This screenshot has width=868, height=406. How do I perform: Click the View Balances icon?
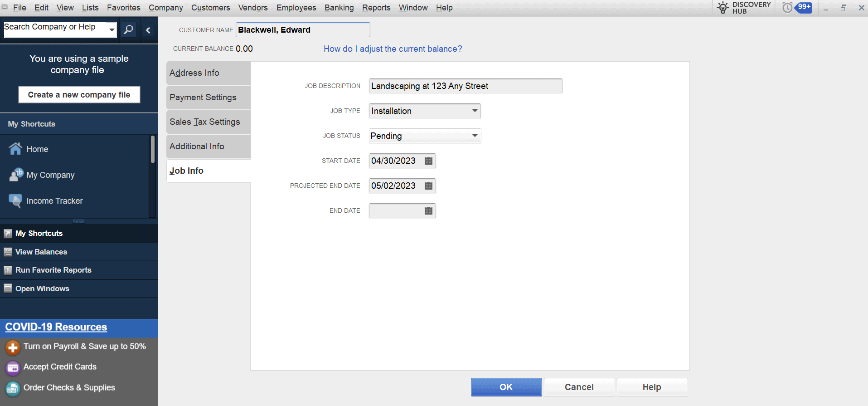click(8, 252)
